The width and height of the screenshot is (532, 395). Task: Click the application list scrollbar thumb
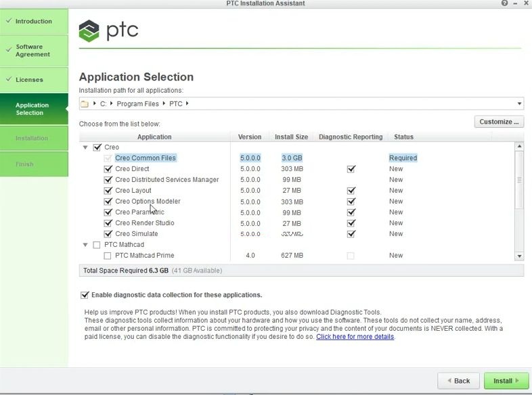pos(519,180)
